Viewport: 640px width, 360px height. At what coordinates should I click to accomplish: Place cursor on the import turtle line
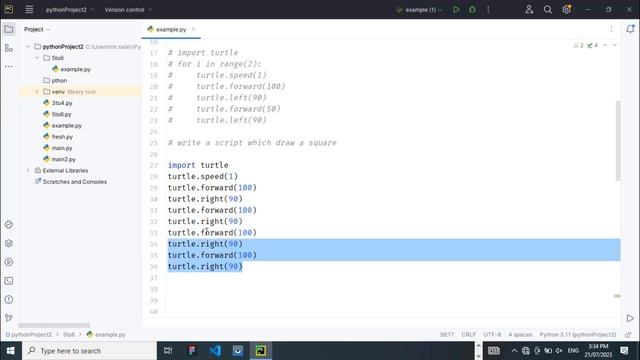point(198,165)
